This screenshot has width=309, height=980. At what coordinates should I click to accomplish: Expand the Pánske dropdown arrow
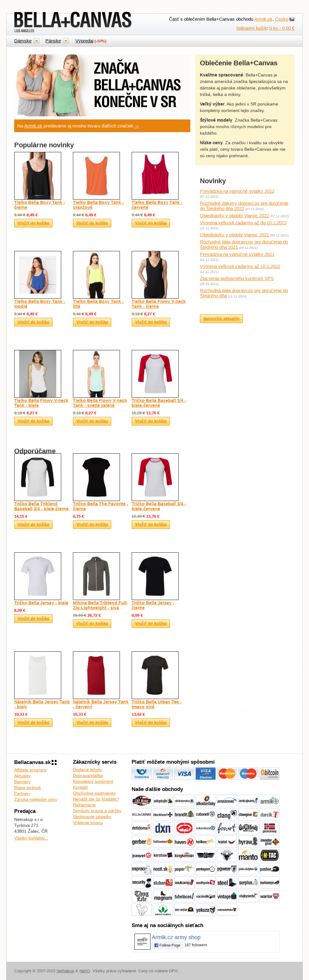click(x=66, y=41)
